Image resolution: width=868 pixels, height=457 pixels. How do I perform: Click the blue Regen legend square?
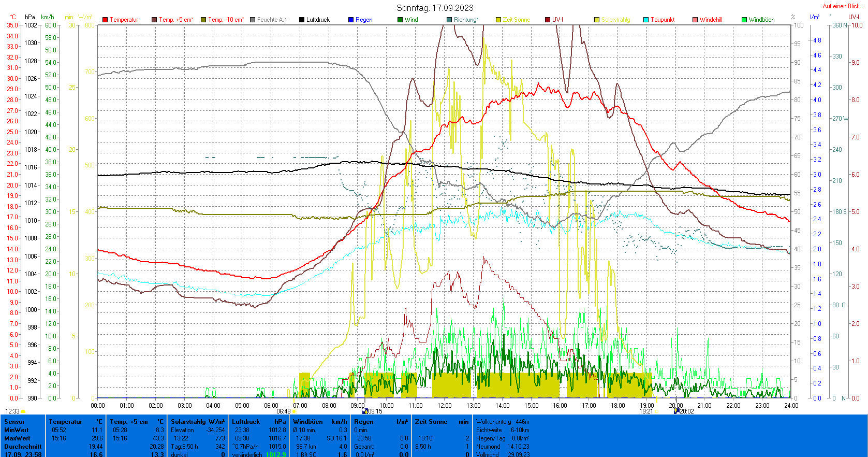coord(351,20)
